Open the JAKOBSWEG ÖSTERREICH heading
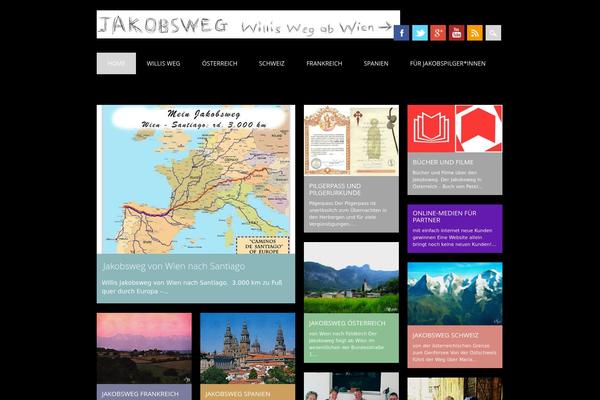 point(347,323)
